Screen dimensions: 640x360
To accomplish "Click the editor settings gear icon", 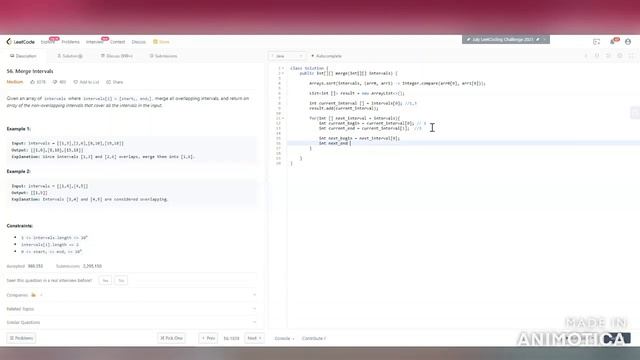I will pyautogui.click(x=620, y=56).
